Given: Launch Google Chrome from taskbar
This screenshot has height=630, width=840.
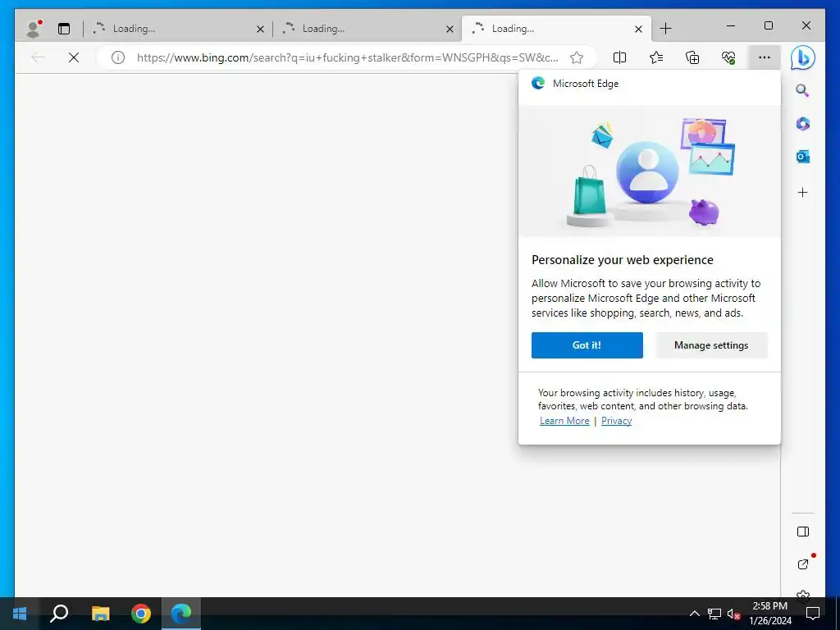Looking at the screenshot, I should [141, 614].
